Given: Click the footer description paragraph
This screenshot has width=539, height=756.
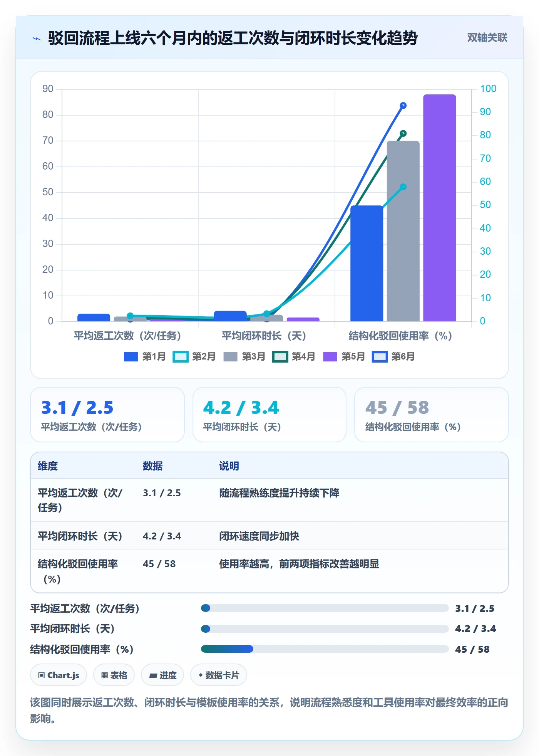Looking at the screenshot, I should [x=269, y=711].
